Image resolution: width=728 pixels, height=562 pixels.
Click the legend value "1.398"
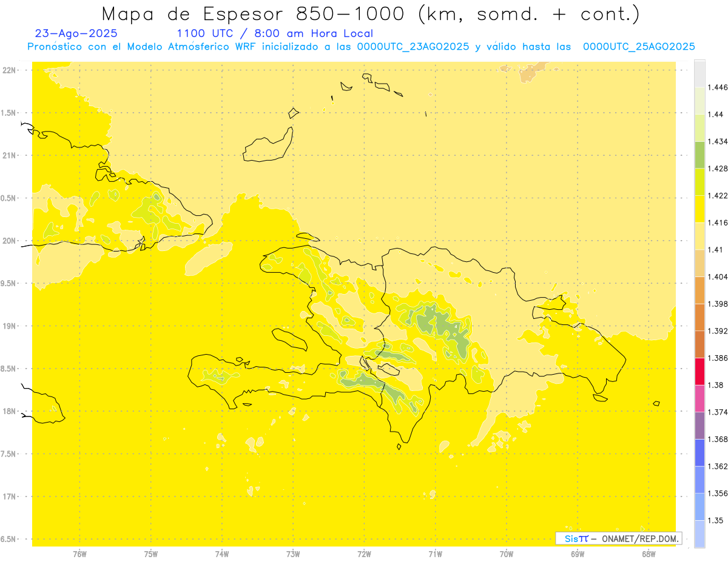pyautogui.click(x=718, y=304)
